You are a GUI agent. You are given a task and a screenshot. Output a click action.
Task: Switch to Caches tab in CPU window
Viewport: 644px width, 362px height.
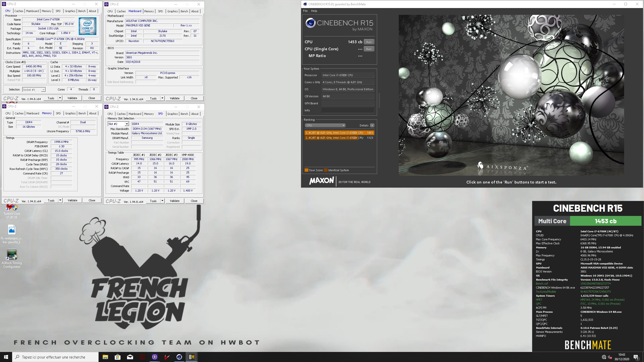19,11
